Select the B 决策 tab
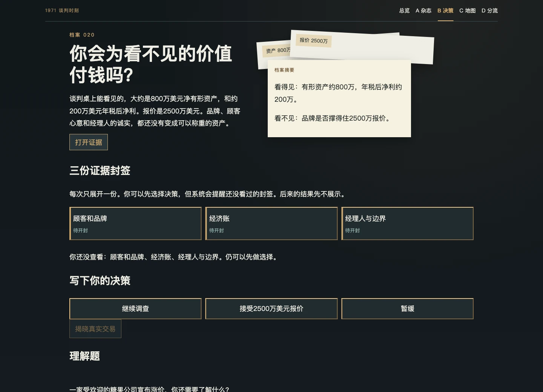This screenshot has height=392, width=543. [x=445, y=11]
